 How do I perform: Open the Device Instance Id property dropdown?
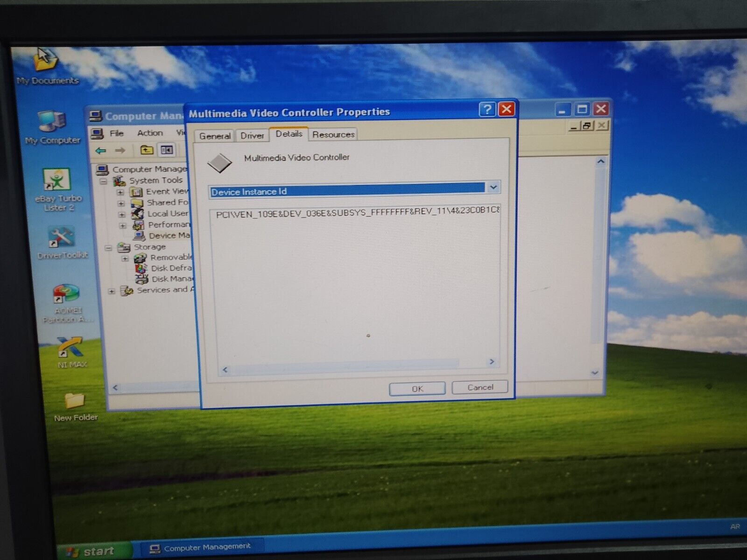[x=493, y=188]
